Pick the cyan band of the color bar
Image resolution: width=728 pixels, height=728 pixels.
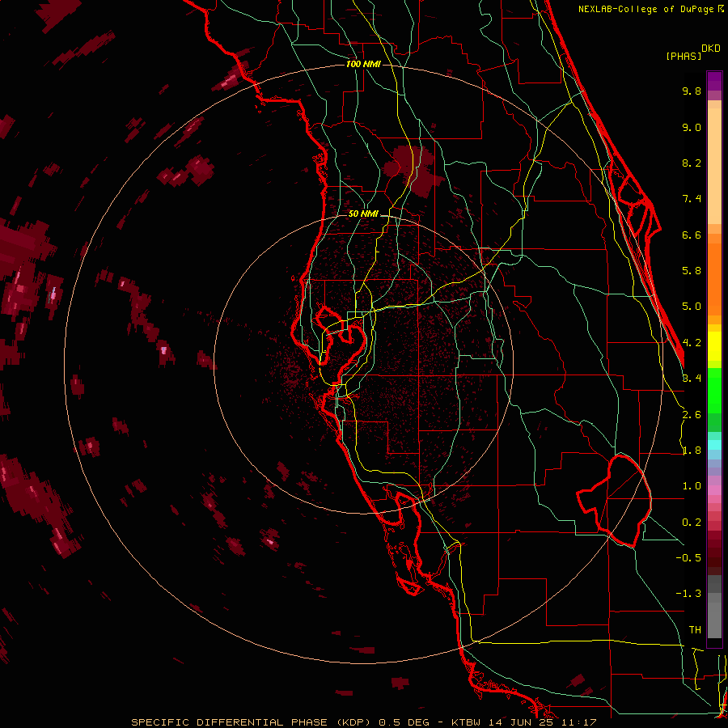[x=714, y=445]
